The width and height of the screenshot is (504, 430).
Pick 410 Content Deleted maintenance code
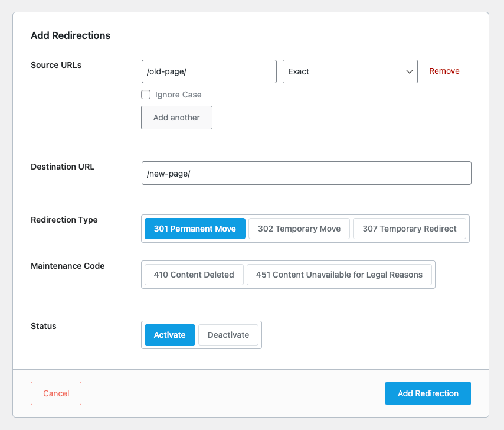(x=194, y=275)
